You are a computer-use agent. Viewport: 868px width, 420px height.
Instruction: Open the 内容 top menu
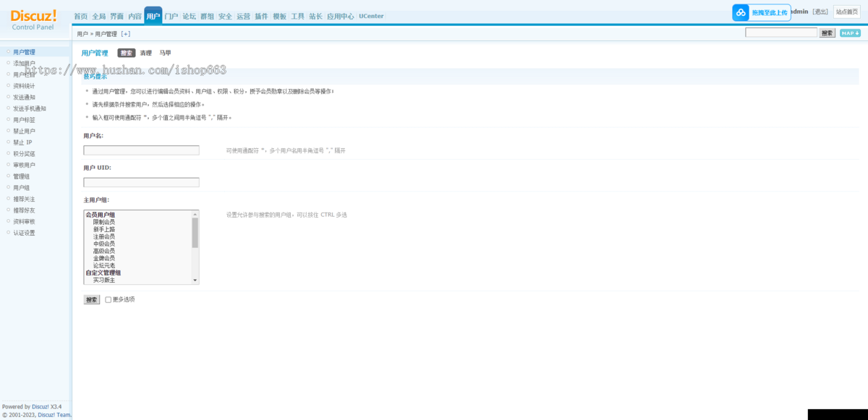click(x=135, y=16)
